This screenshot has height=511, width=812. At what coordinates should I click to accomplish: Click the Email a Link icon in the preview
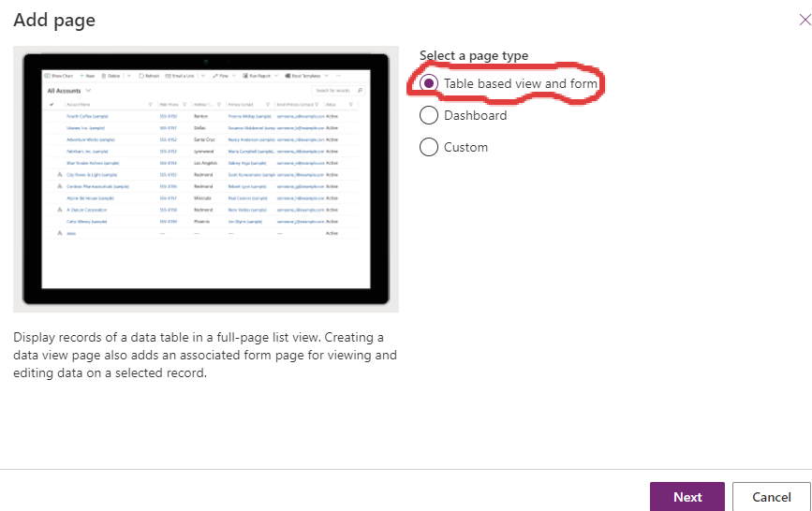pos(168,75)
